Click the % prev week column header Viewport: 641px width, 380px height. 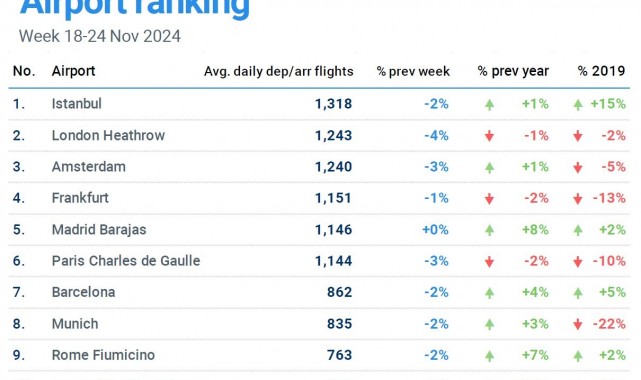413,72
